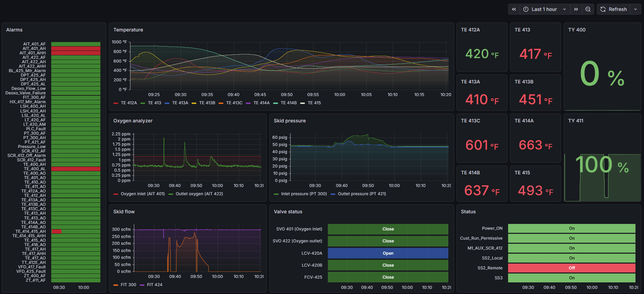Click the TE 415 stat panel title
This screenshot has height=294, width=644.
pyautogui.click(x=522, y=173)
